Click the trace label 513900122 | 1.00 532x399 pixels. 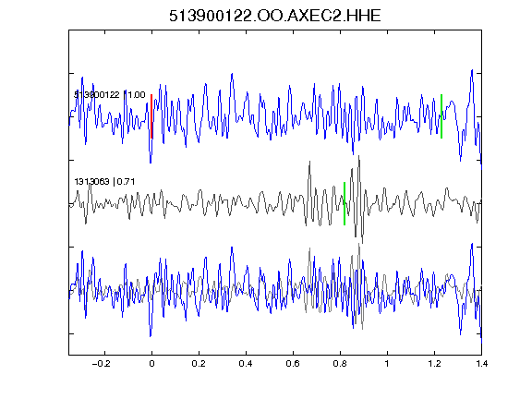tap(110, 94)
